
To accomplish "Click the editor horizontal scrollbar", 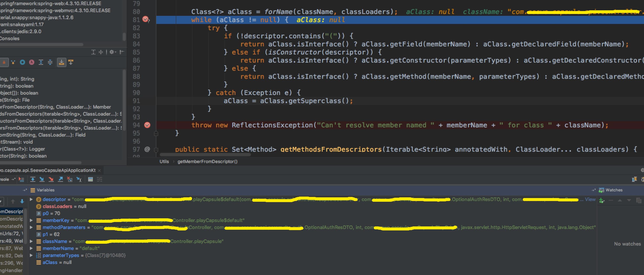I will (x=205, y=155).
